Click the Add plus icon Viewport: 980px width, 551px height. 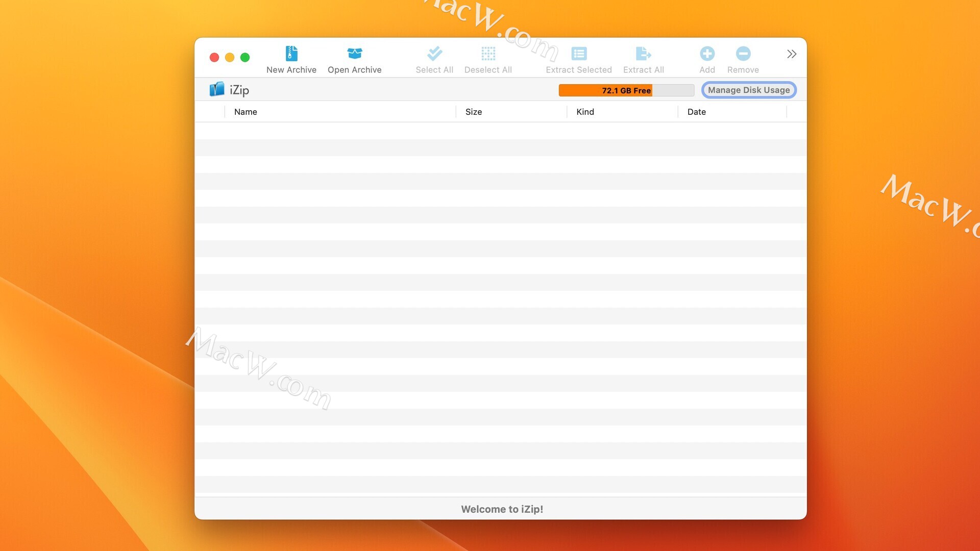[707, 54]
